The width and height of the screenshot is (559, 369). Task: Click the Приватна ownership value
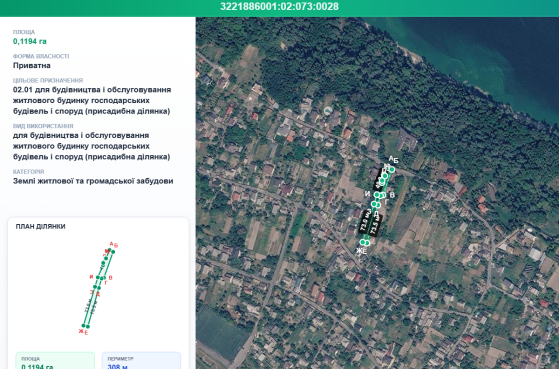click(x=32, y=66)
